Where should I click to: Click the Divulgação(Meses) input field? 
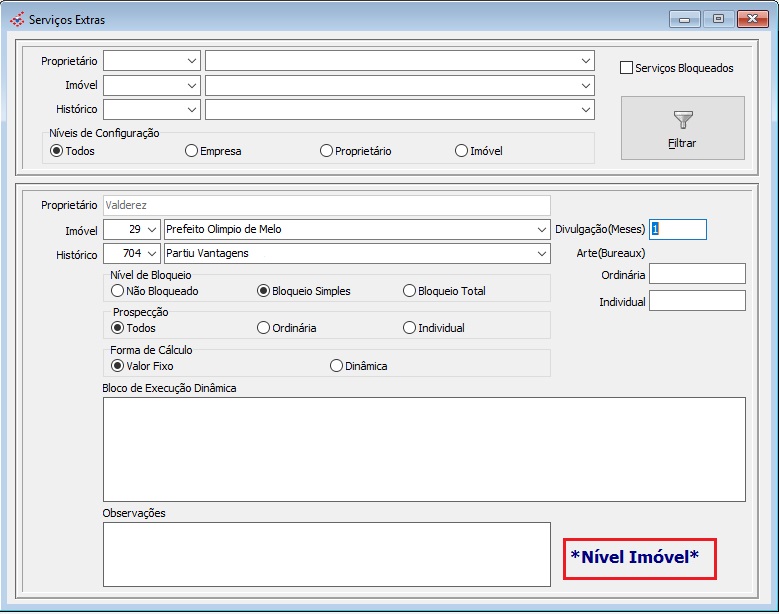[x=678, y=229]
